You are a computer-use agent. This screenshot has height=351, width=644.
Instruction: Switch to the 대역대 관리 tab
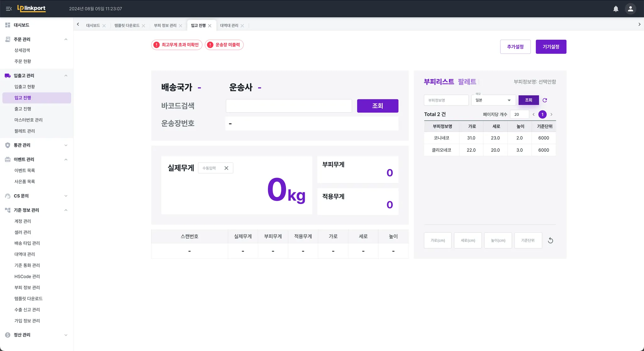229,25
